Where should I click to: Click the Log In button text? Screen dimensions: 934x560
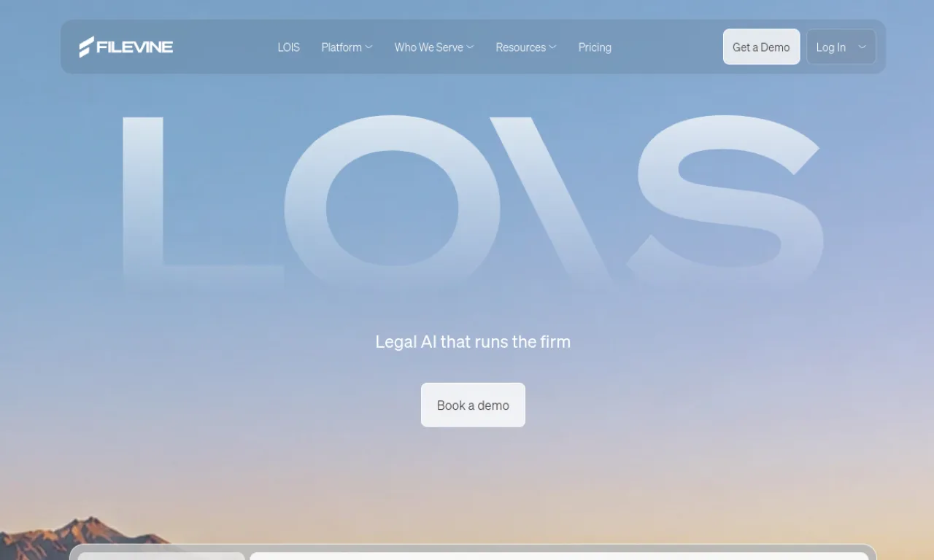830,47
